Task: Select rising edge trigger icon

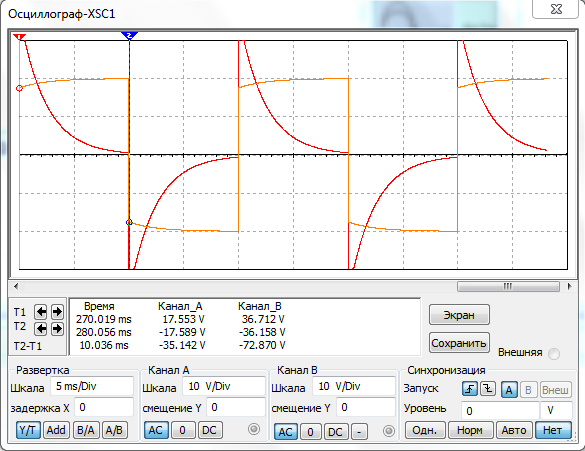Action: click(x=470, y=389)
